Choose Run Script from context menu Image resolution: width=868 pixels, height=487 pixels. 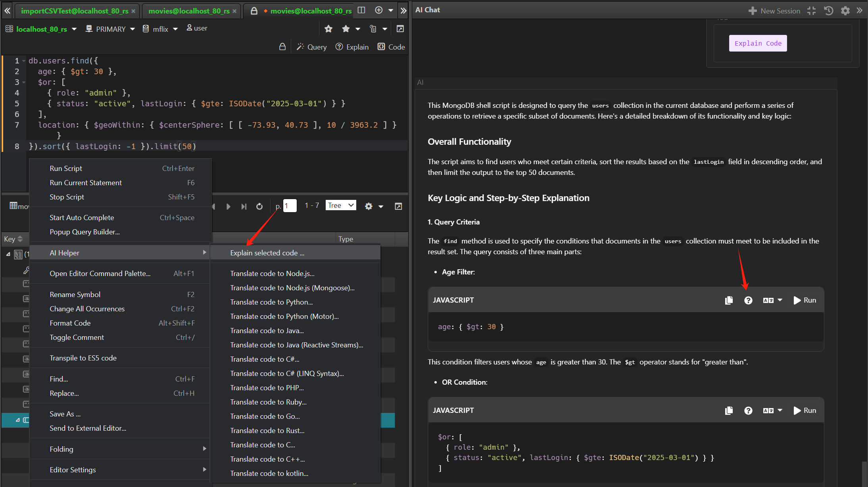pyautogui.click(x=121, y=168)
